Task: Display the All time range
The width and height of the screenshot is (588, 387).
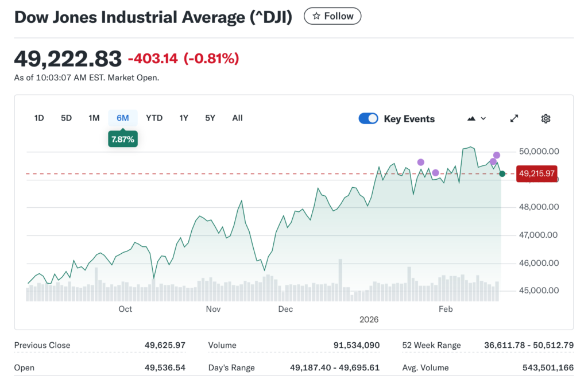Action: 237,118
